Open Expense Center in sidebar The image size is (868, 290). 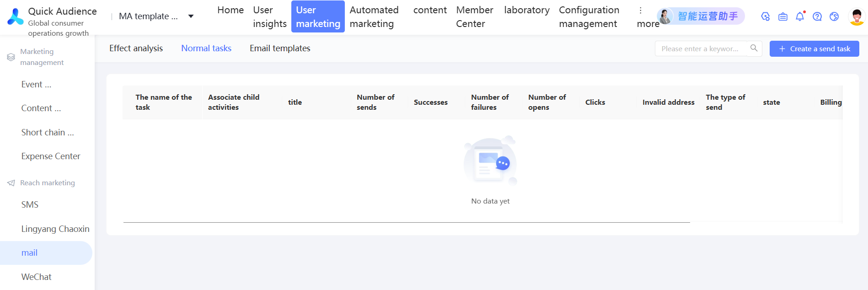tap(51, 156)
